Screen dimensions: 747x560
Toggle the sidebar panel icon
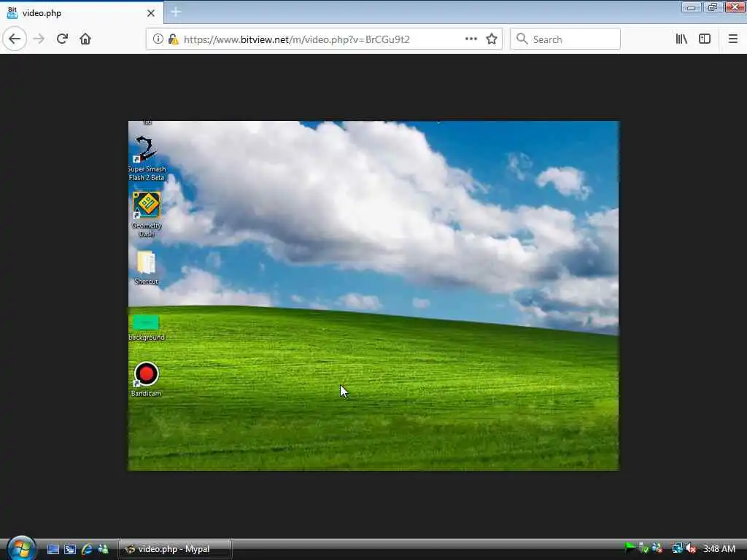point(705,39)
